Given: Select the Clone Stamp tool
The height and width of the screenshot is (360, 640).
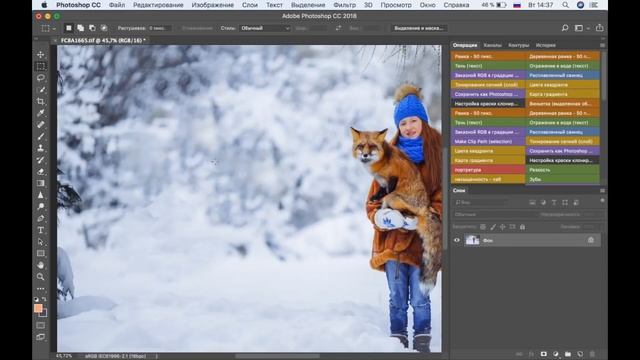Looking at the screenshot, I should click(40, 148).
